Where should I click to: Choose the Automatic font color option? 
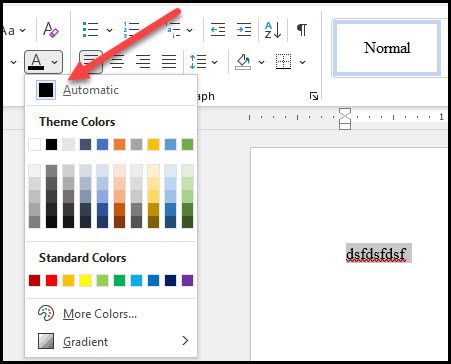point(111,90)
